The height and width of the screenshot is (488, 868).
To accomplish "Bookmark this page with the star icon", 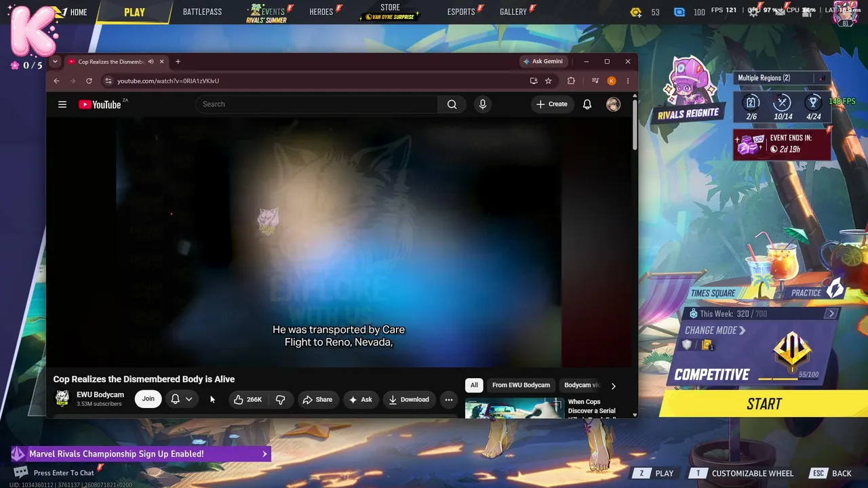I will 548,81.
